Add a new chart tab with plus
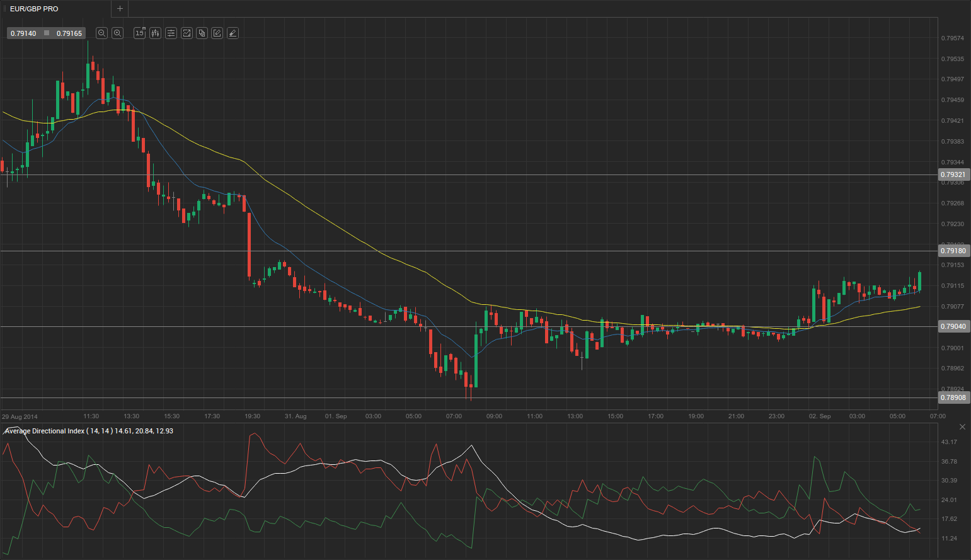The height and width of the screenshot is (560, 971). 120,9
